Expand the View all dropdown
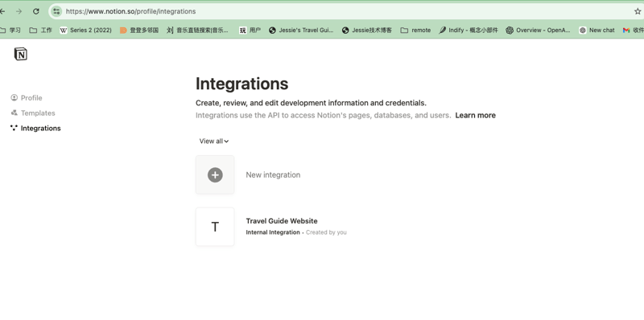 (x=214, y=142)
